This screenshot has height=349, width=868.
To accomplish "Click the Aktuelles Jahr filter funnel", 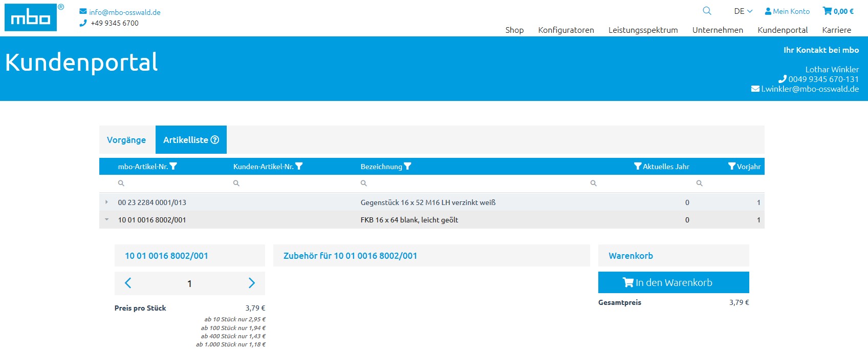I will click(x=638, y=166).
